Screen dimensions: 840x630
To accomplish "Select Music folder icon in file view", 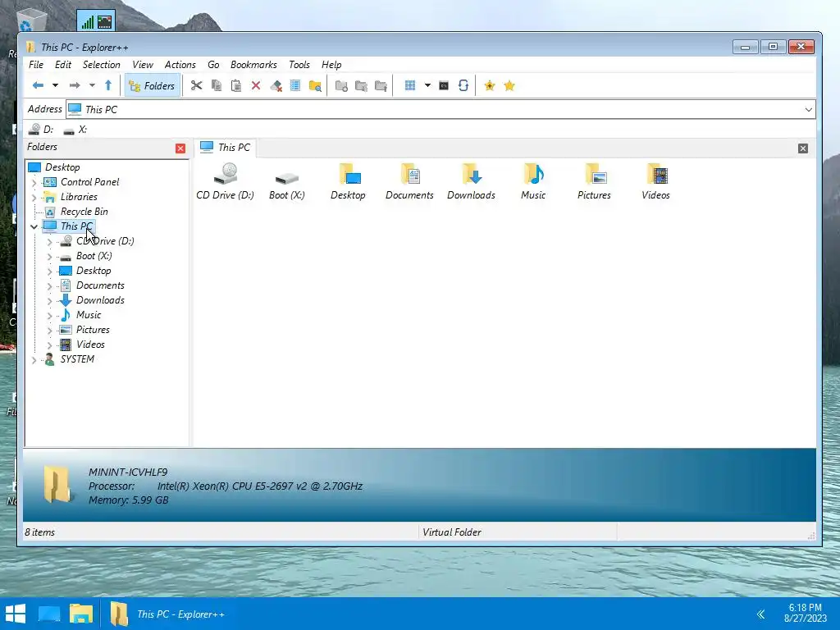I will point(533,182).
